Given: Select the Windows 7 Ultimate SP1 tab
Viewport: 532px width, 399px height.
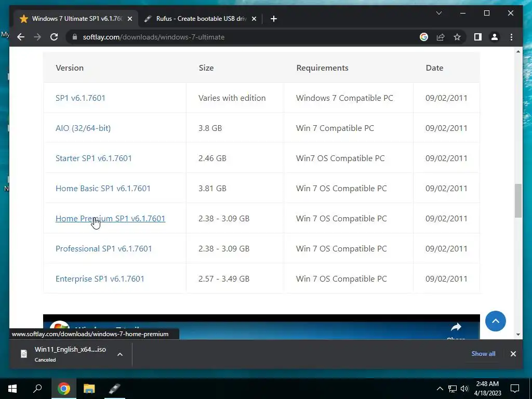Looking at the screenshot, I should (76, 19).
